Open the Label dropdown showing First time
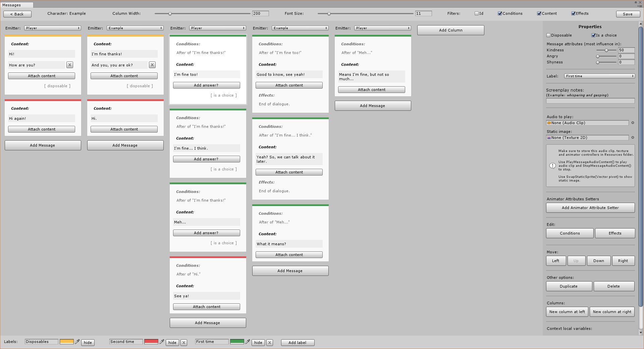Image resolution: width=644 pixels, height=349 pixels. 599,76
